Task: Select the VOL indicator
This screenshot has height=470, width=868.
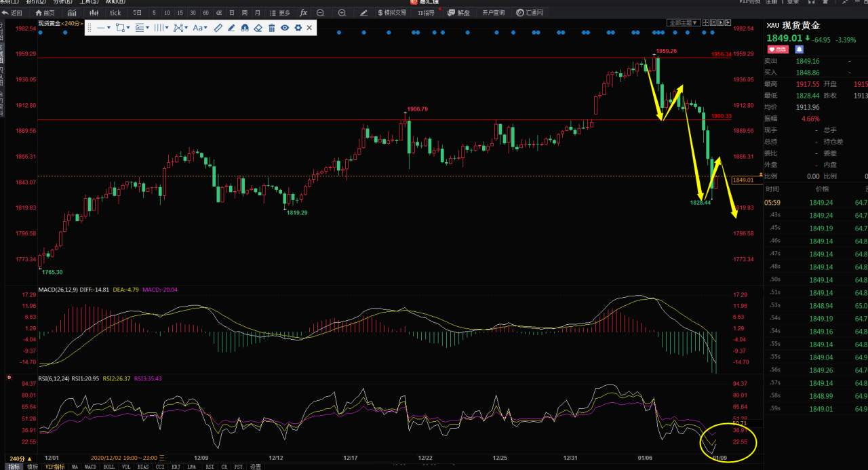Action: [x=126, y=467]
